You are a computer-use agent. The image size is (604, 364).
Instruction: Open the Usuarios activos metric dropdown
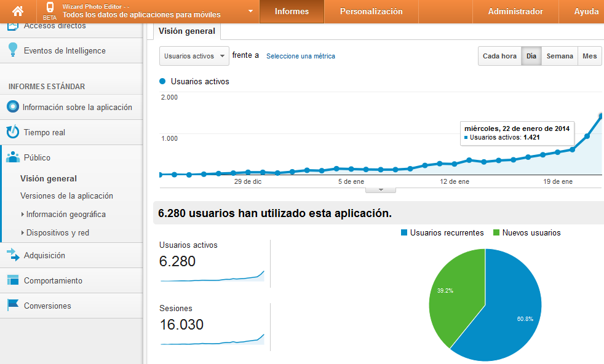pos(194,56)
